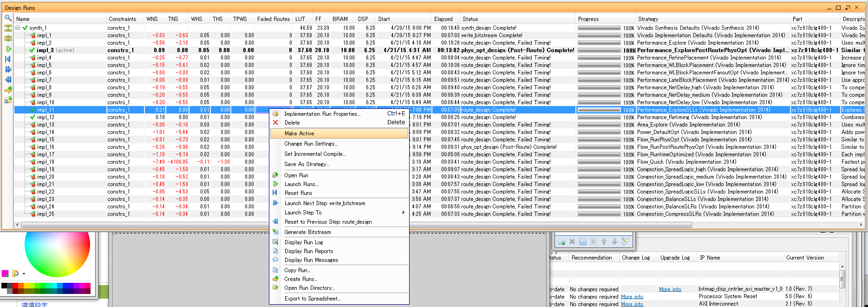Click the color palette folder icon
This screenshot has width=868, height=307.
(15, 274)
